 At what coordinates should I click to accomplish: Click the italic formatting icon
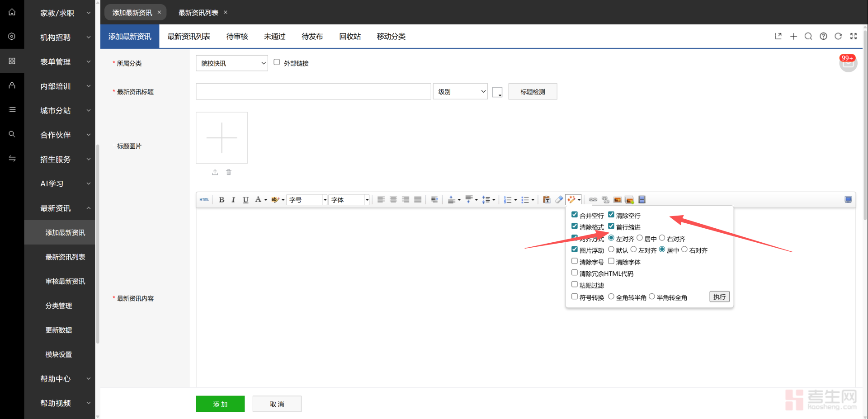(233, 200)
